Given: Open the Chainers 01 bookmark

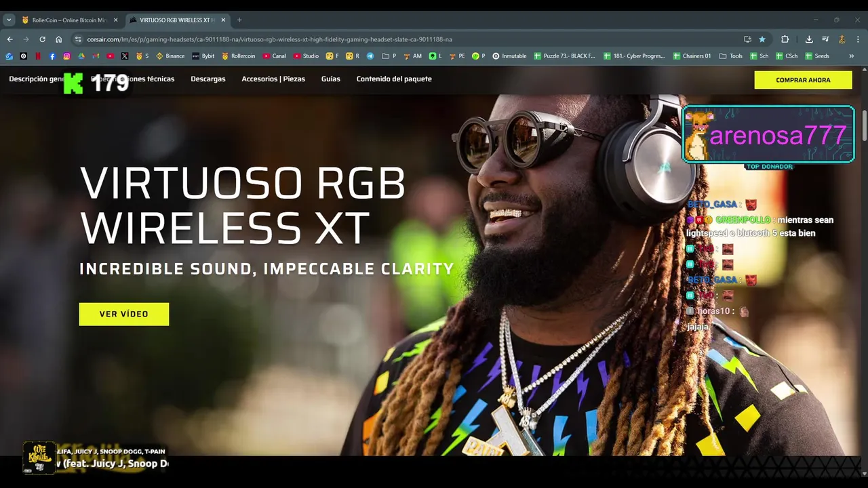Looking at the screenshot, I should (692, 56).
